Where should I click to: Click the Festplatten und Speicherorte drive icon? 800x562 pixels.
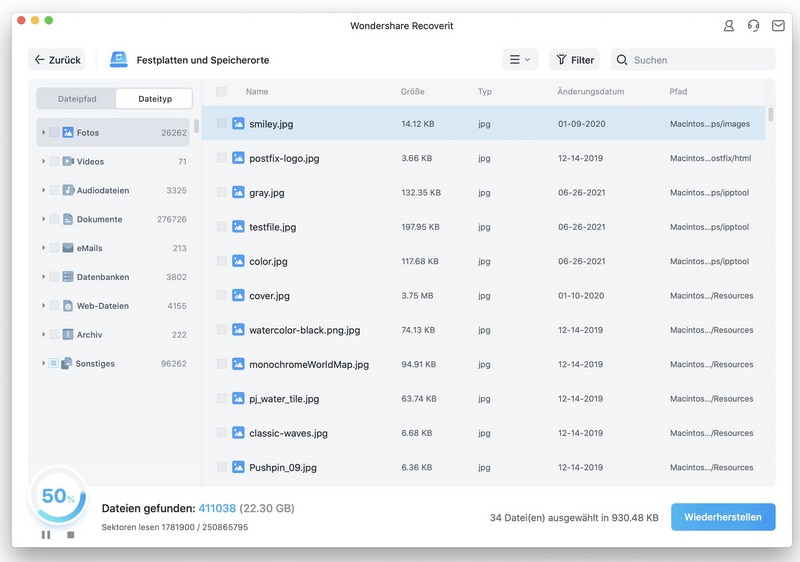[119, 60]
